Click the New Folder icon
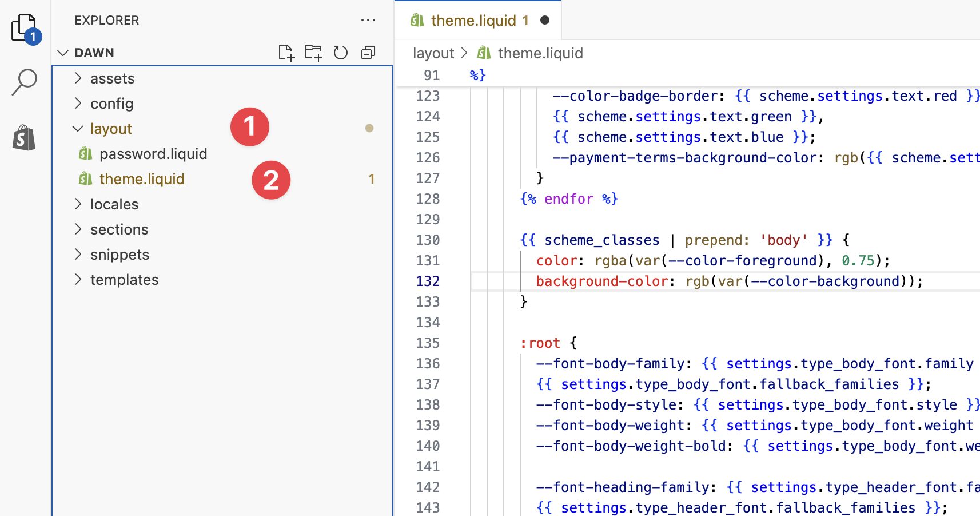 pos(313,53)
